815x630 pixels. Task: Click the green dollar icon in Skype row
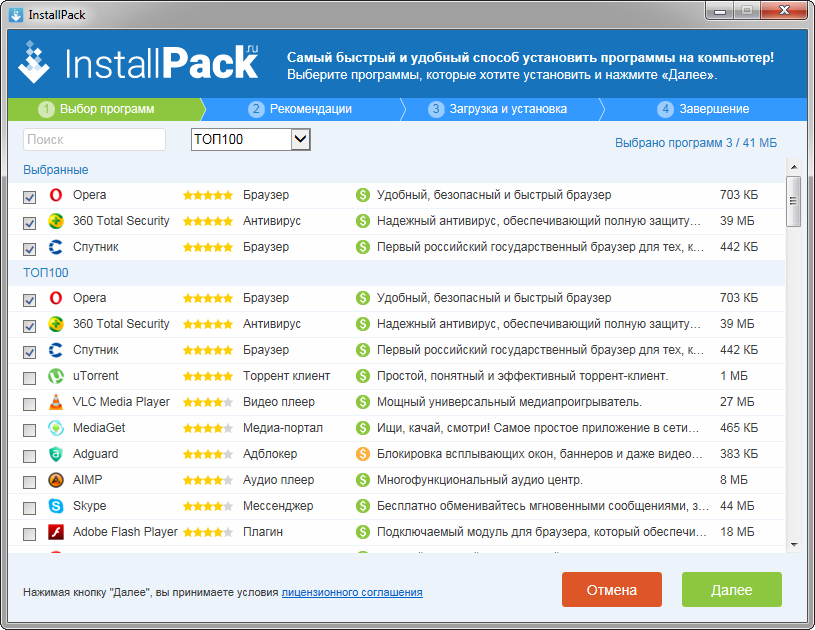coord(363,506)
